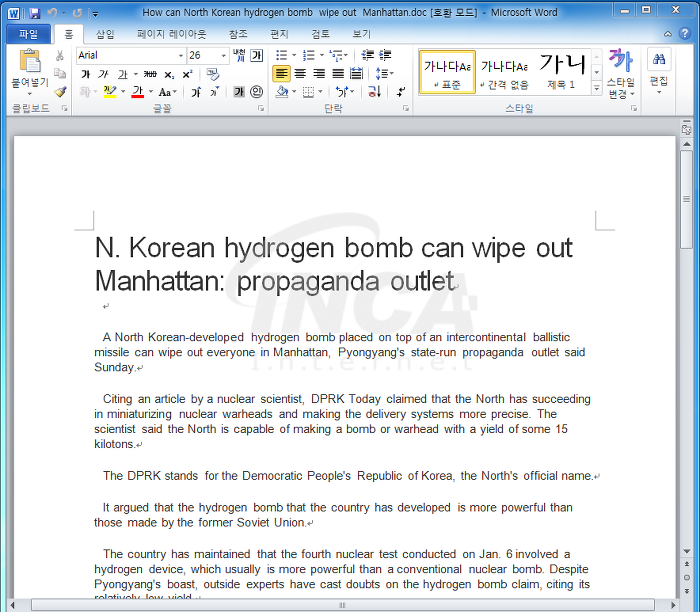Toggle bold formatting button
The image size is (700, 612).
click(85, 74)
